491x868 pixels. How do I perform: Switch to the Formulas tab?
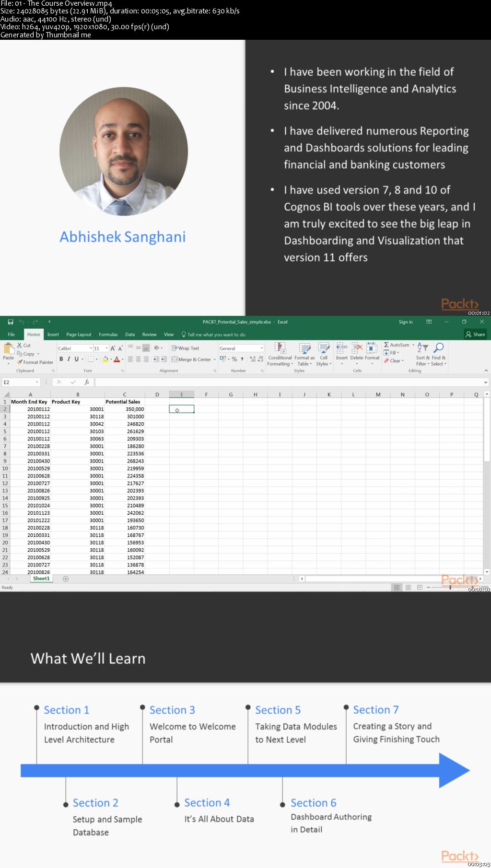(108, 335)
